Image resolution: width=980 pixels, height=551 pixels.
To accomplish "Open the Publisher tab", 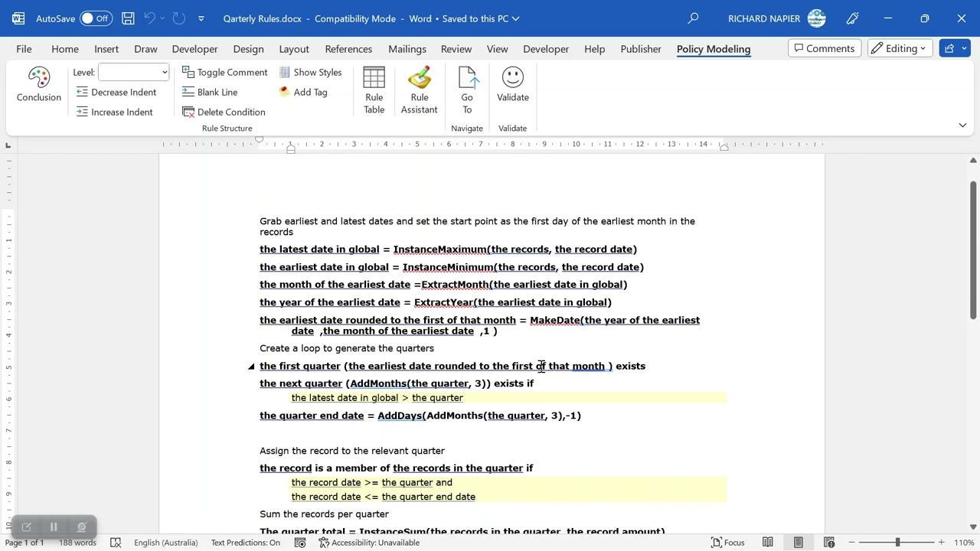I will pos(641,49).
